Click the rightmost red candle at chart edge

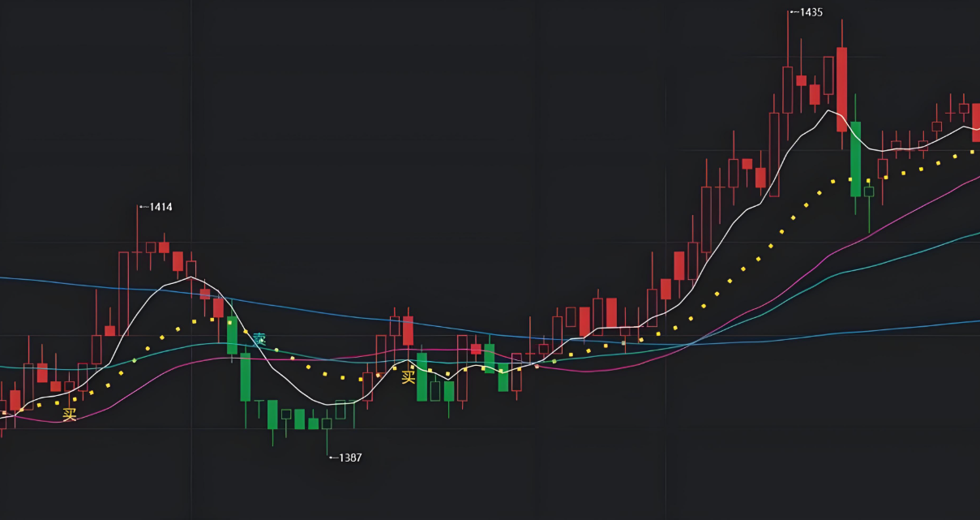pyautogui.click(x=976, y=122)
